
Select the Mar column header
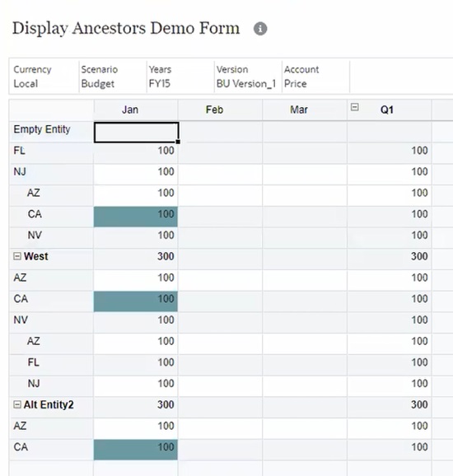tap(305, 110)
